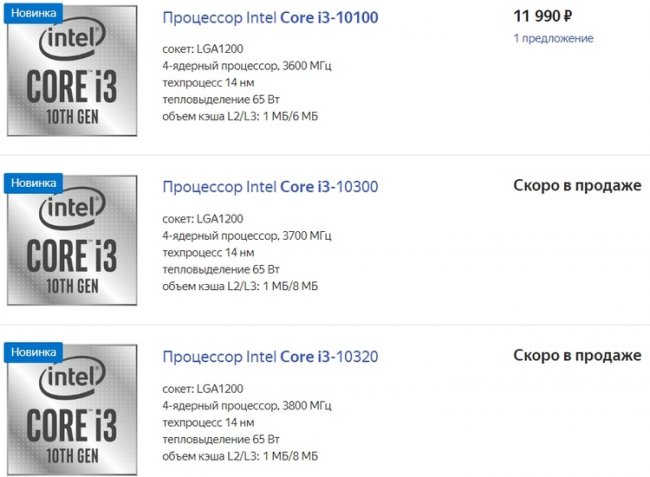
Task: Open the Процессор Intel Core i3-10100 link
Action: click(x=270, y=18)
